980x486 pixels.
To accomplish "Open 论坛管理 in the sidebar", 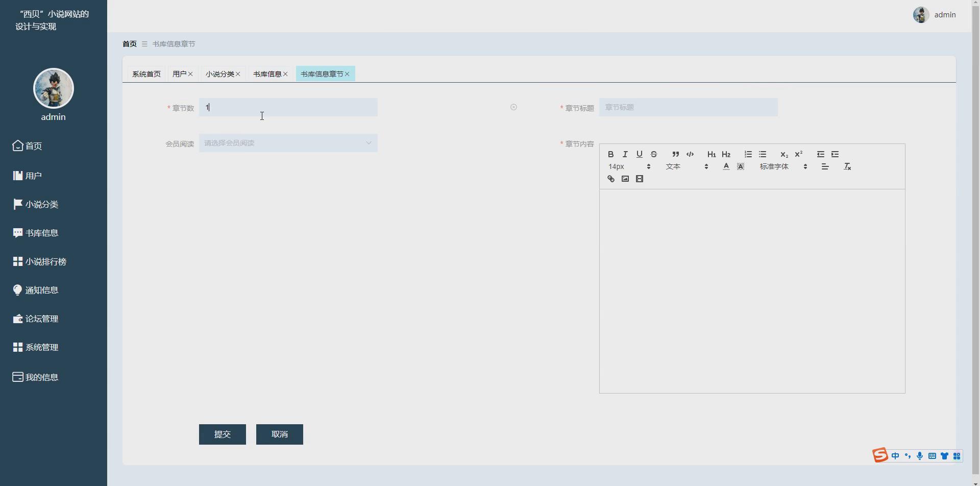I will 54,319.
